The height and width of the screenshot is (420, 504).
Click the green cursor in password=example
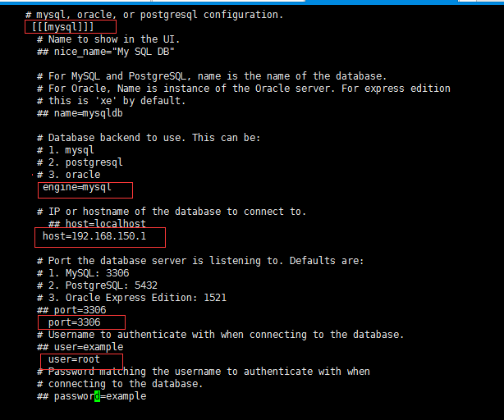(x=97, y=396)
